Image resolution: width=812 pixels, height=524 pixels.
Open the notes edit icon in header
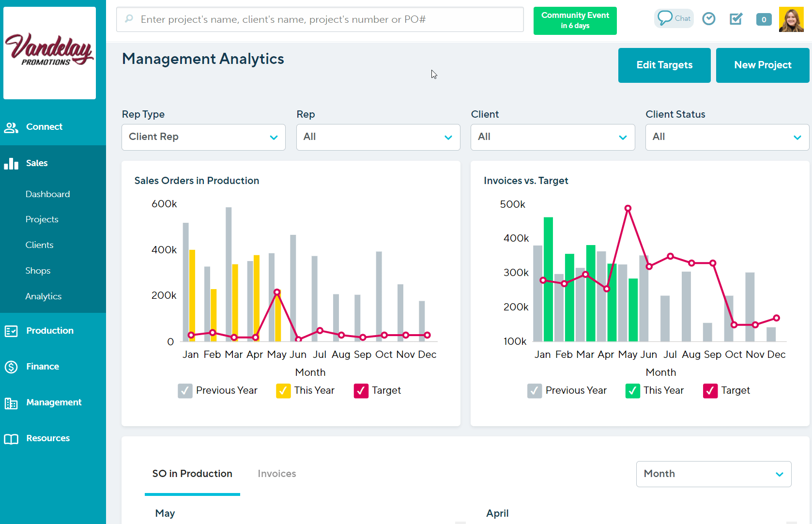(x=736, y=19)
